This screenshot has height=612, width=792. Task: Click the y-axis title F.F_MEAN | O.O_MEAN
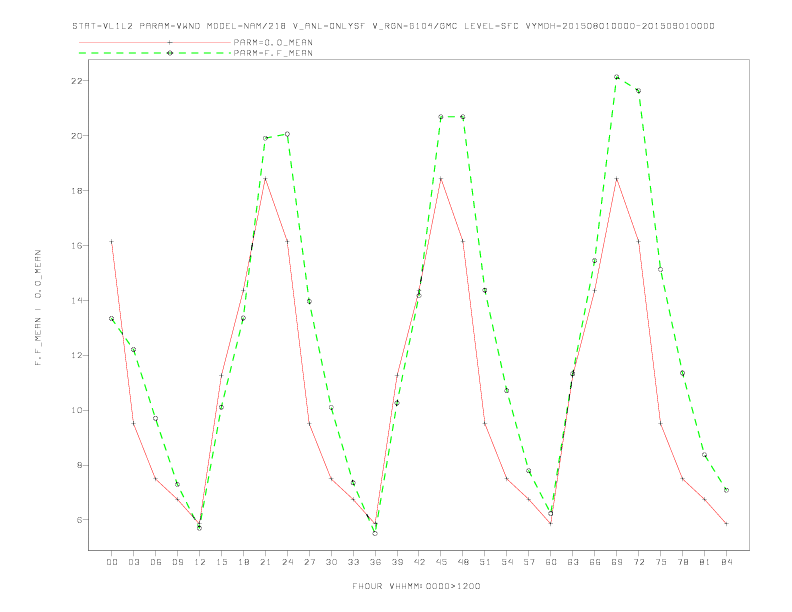(38, 308)
